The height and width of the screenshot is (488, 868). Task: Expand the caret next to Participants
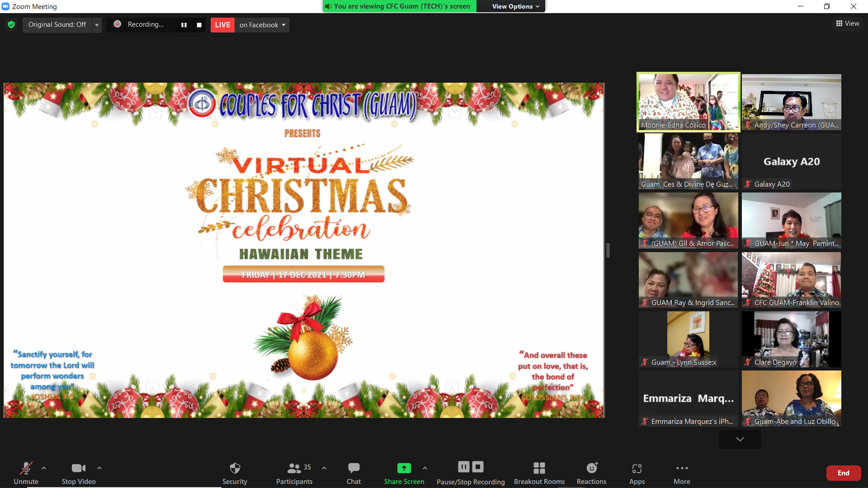pyautogui.click(x=324, y=468)
